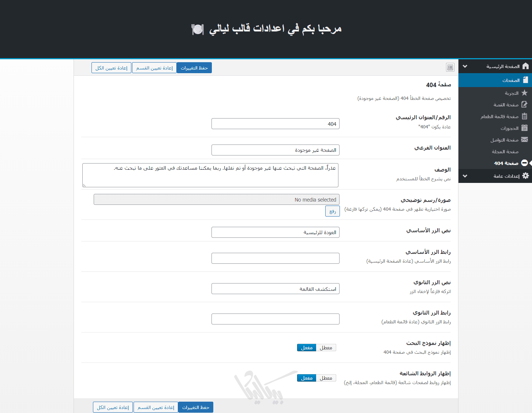Select صفحة 404 in the sidebar menu
This screenshot has width=532, height=413.
pyautogui.click(x=506, y=163)
